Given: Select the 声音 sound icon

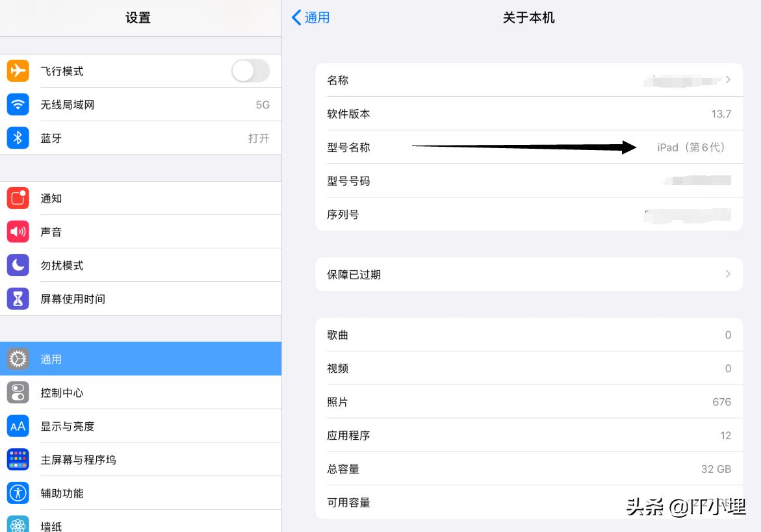Looking at the screenshot, I should click(18, 231).
